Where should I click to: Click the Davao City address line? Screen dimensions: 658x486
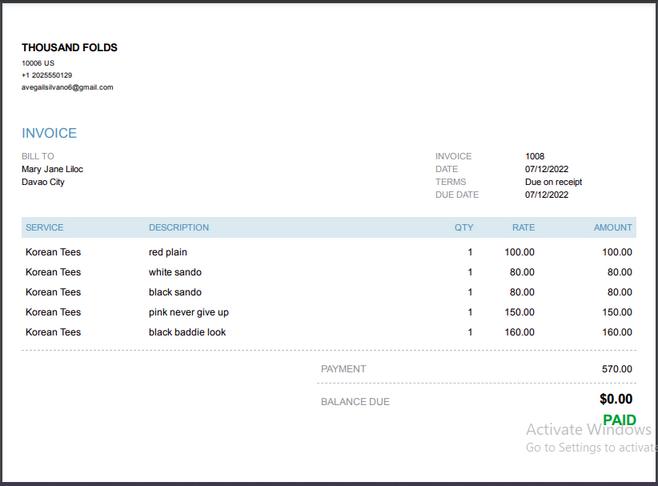(43, 182)
